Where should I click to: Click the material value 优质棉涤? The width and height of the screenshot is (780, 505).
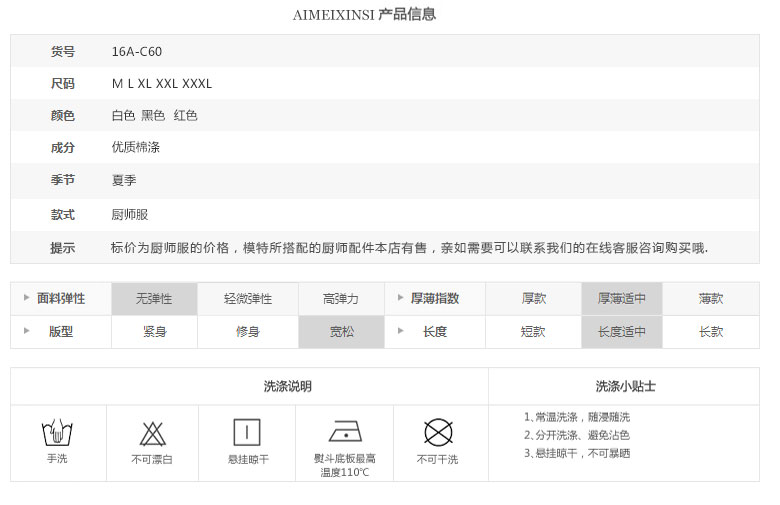136,147
